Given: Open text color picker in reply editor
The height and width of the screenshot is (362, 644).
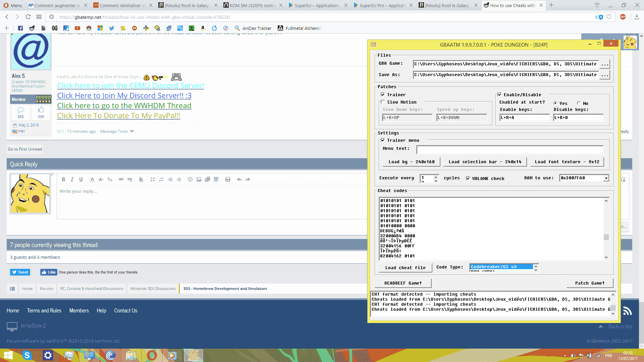Looking at the screenshot, I should click(x=92, y=179).
